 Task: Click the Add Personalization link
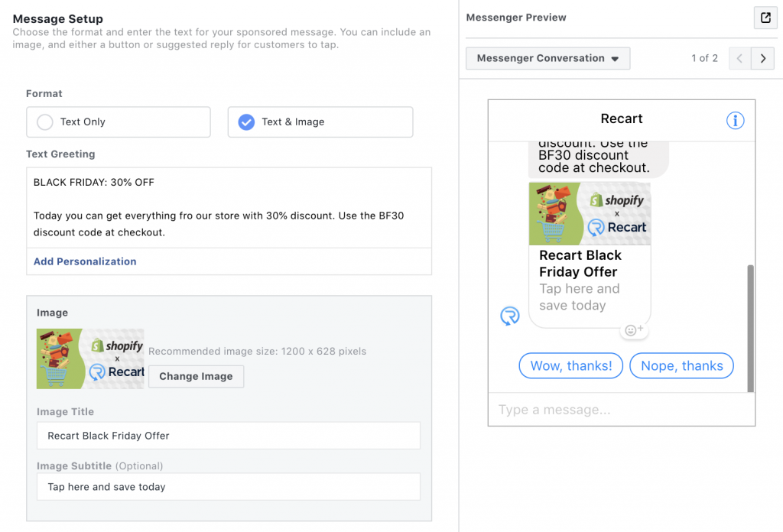(85, 261)
